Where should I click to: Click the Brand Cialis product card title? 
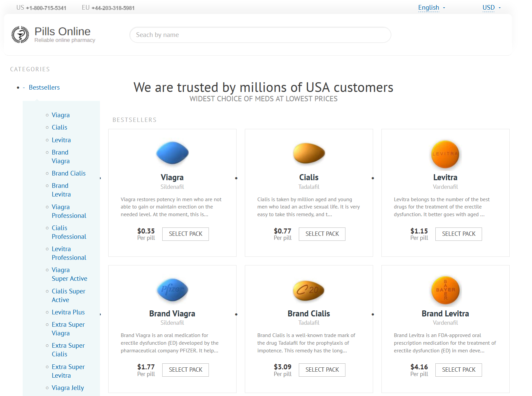tap(309, 314)
